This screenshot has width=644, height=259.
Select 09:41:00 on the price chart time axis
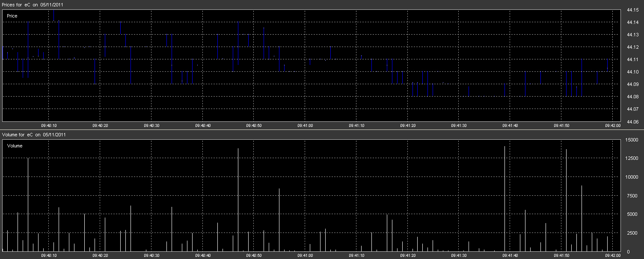click(306, 126)
